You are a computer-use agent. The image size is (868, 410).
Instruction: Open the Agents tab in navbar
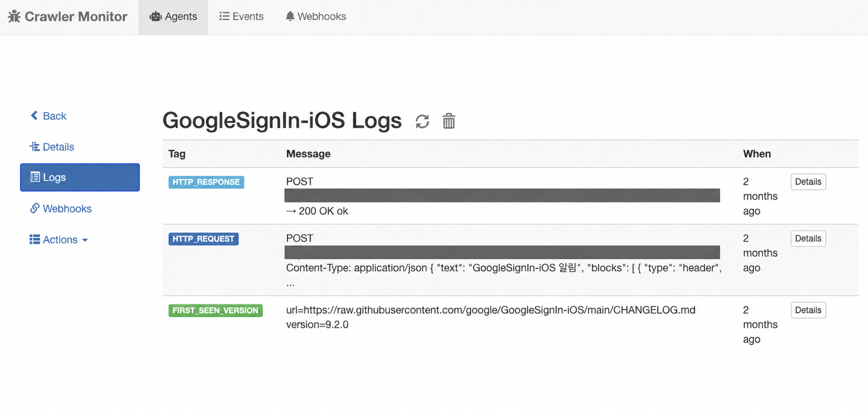173,17
